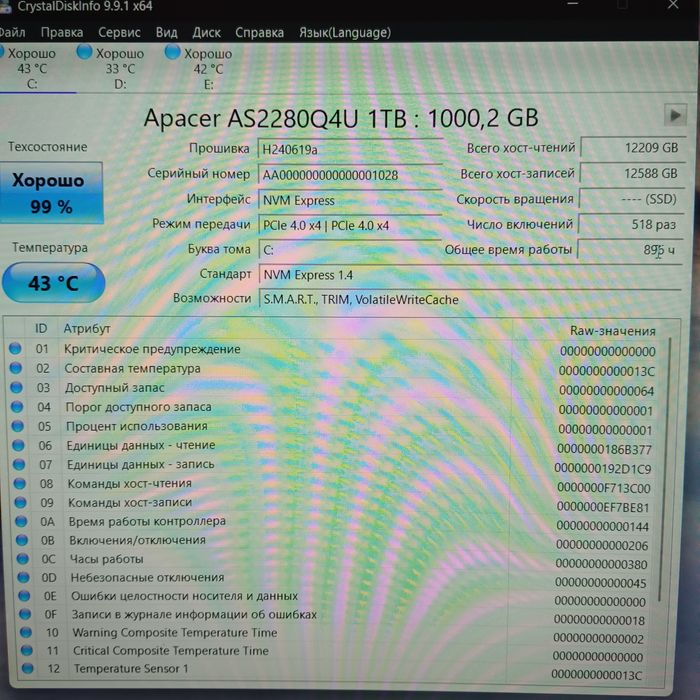Click the Атрибут column header

[87, 329]
